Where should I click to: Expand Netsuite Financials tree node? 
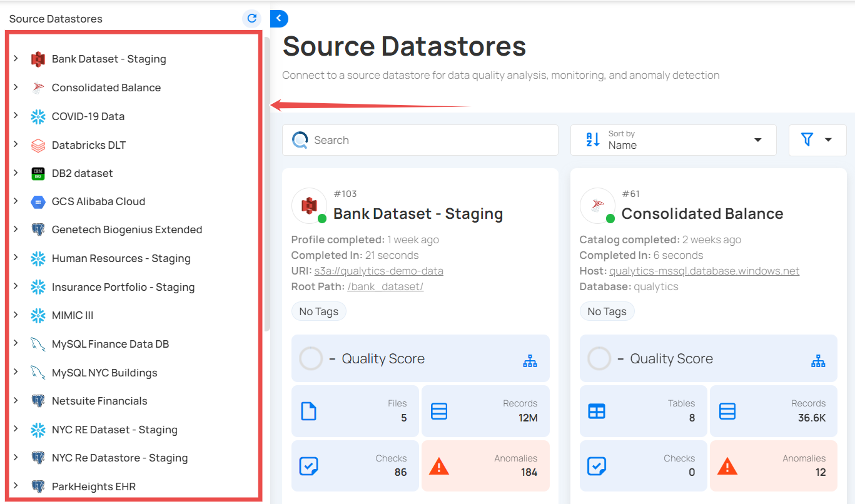point(16,400)
